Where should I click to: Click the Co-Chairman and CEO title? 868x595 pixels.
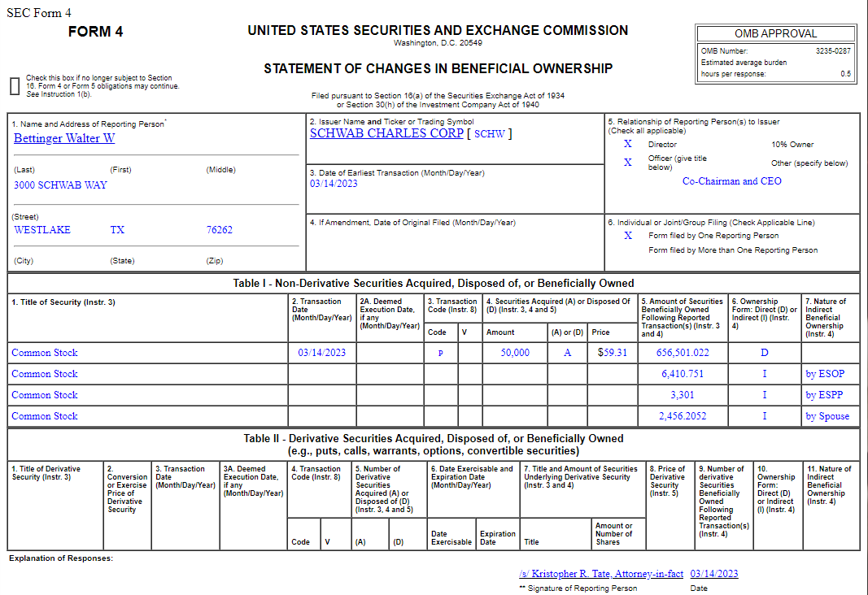732,181
